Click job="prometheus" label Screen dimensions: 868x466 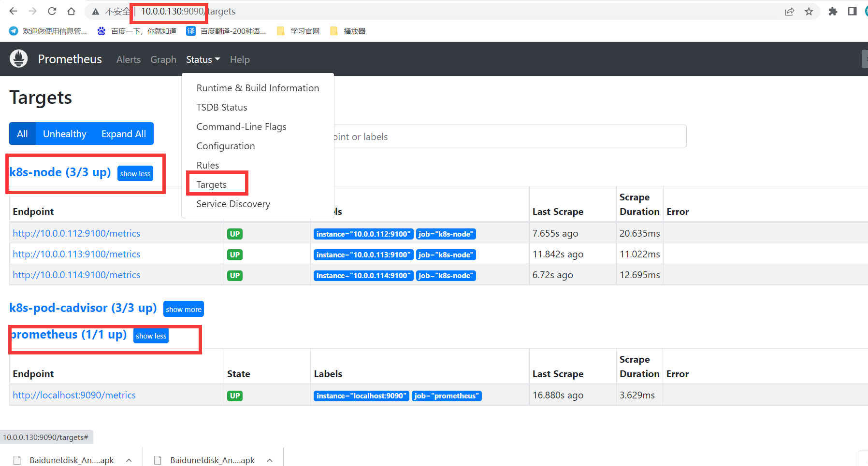(x=447, y=395)
